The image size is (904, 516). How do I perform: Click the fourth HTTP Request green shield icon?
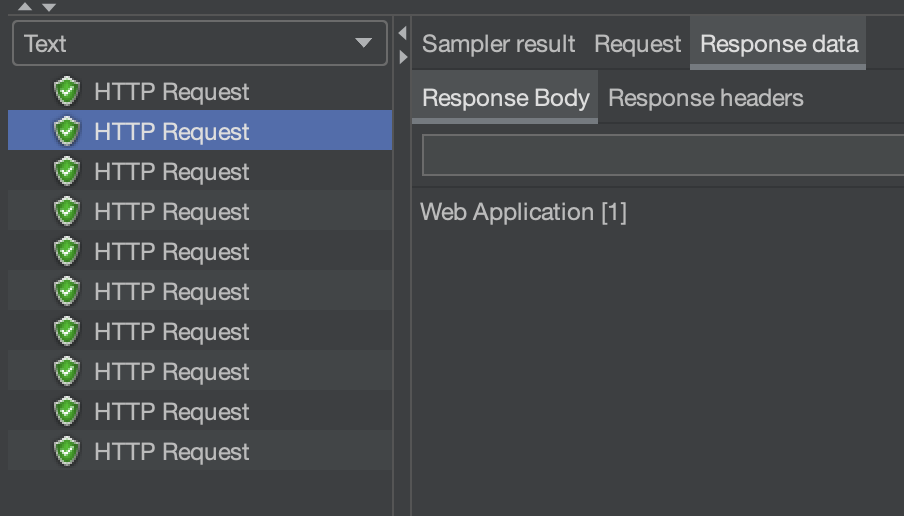[67, 212]
